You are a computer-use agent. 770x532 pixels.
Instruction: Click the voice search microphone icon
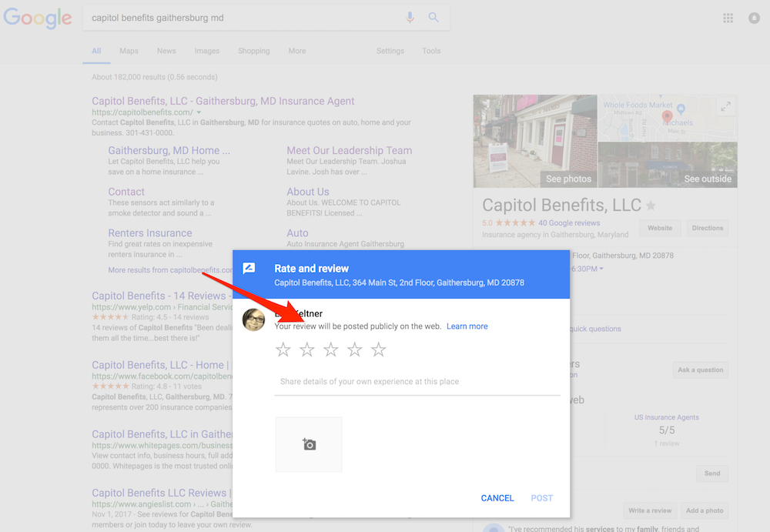click(410, 18)
